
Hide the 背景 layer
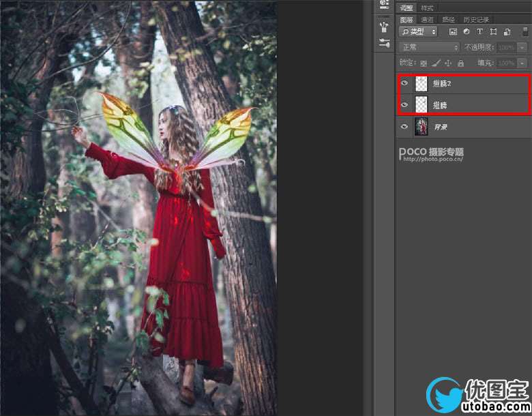(404, 127)
